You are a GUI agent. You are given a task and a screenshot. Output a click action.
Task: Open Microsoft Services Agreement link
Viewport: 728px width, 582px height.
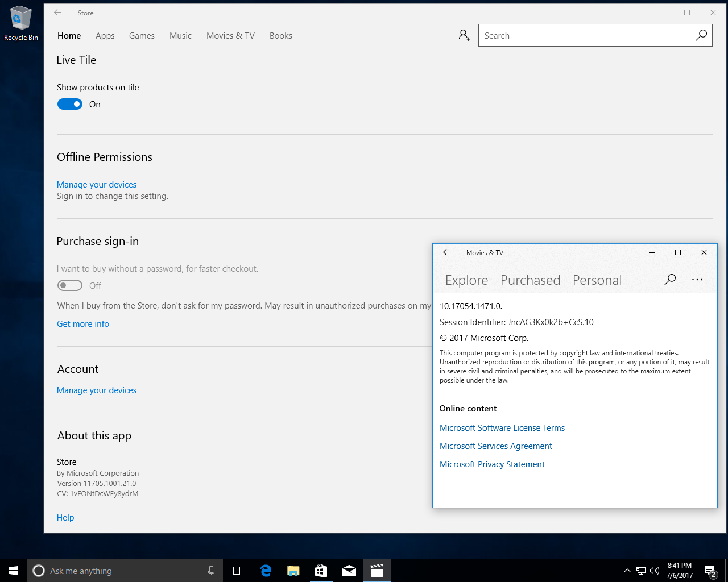496,446
